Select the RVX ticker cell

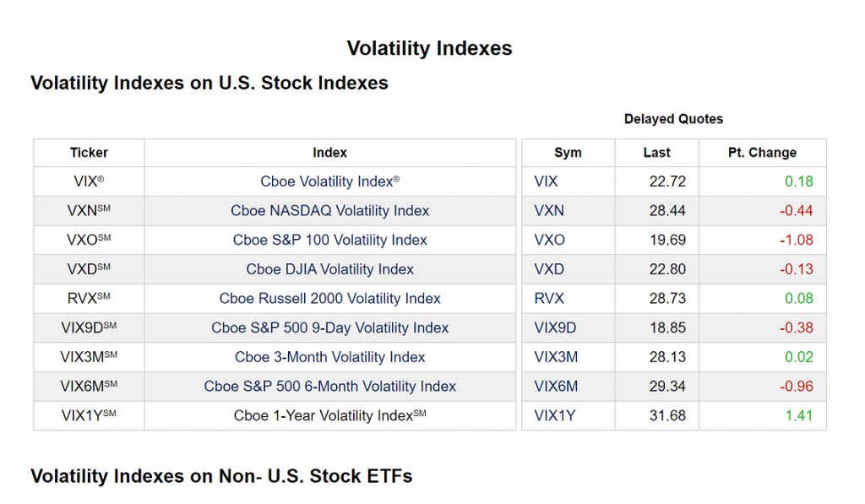(x=88, y=298)
